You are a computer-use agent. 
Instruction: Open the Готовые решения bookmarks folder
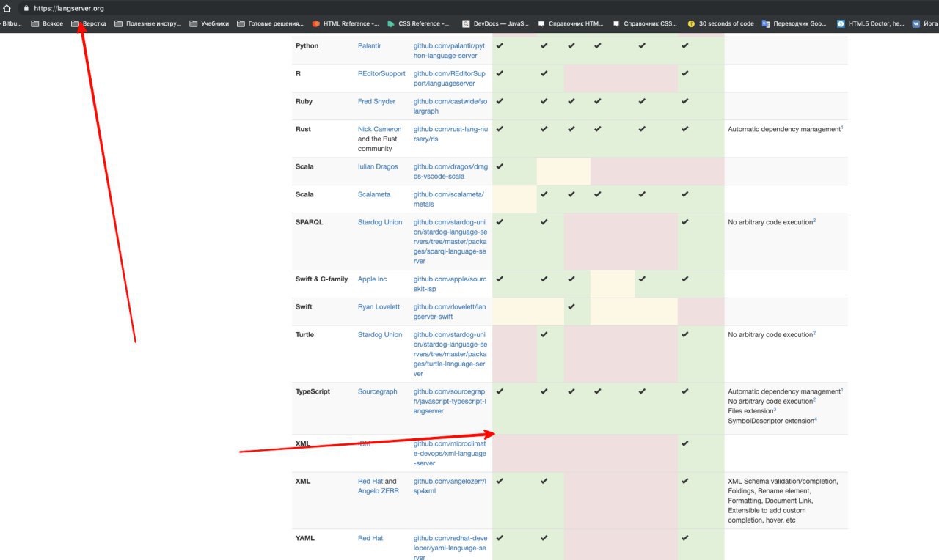click(x=270, y=23)
